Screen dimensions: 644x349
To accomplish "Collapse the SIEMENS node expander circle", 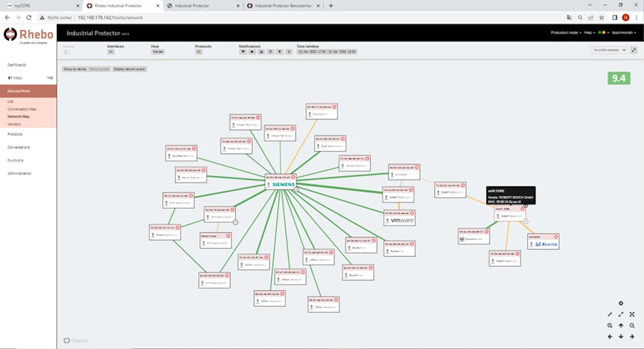I will coord(296,190).
